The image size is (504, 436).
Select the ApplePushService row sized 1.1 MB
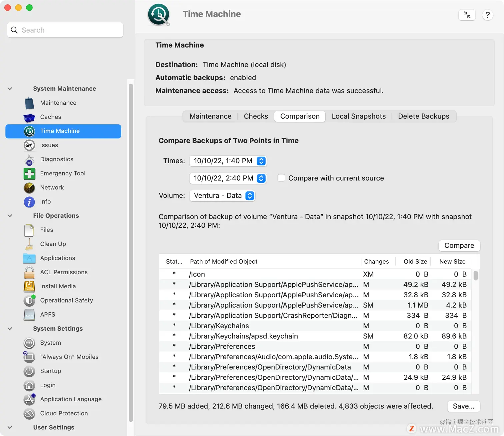pyautogui.click(x=315, y=305)
